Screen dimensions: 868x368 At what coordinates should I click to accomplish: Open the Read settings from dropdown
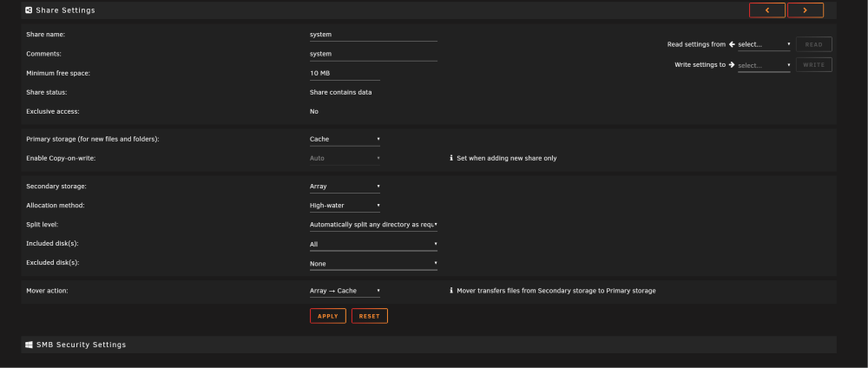point(764,44)
